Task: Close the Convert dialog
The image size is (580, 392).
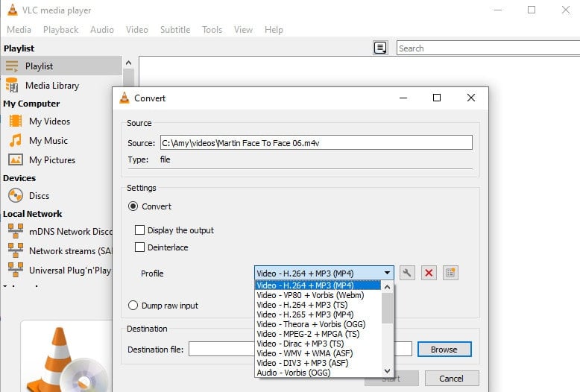Action: tap(471, 98)
